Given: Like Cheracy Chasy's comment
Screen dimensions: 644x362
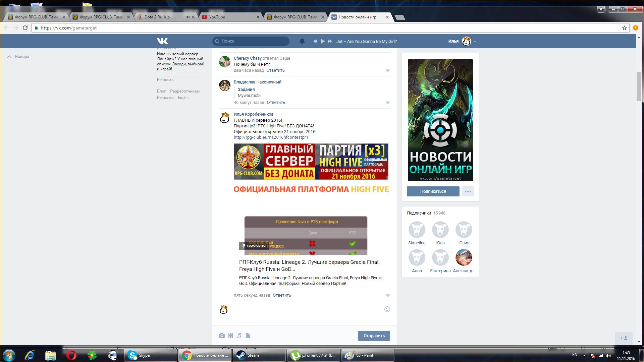Looking at the screenshot, I should click(x=388, y=70).
